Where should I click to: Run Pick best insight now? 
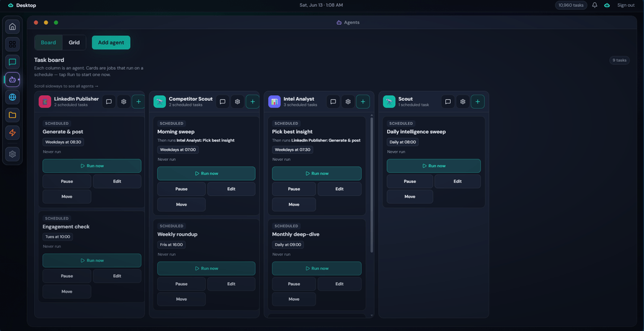point(316,173)
